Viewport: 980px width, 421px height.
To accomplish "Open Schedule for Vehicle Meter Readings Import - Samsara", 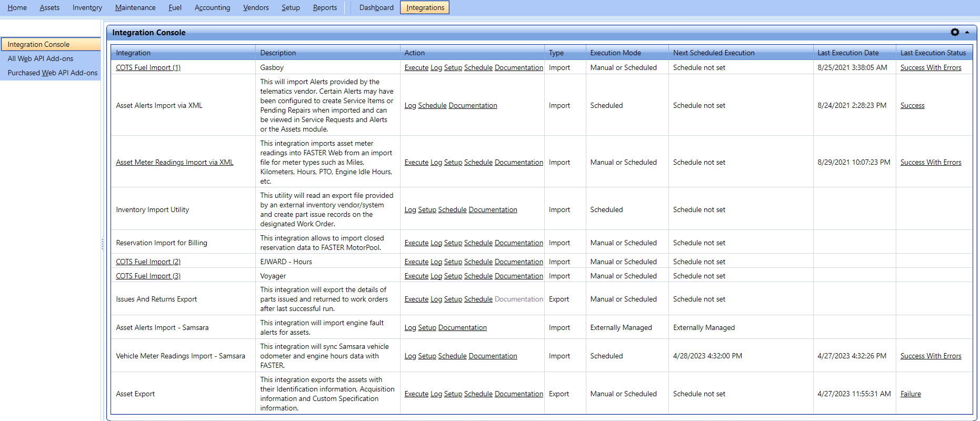I will (x=452, y=356).
